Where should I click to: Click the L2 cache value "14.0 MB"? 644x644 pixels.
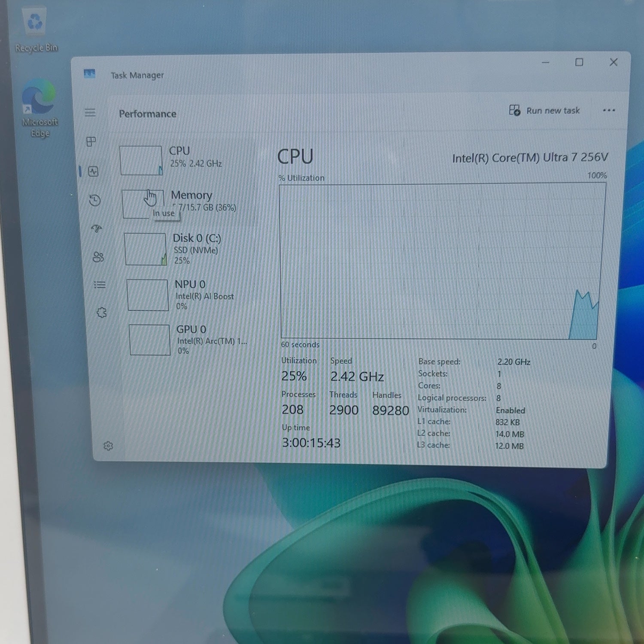(x=509, y=434)
